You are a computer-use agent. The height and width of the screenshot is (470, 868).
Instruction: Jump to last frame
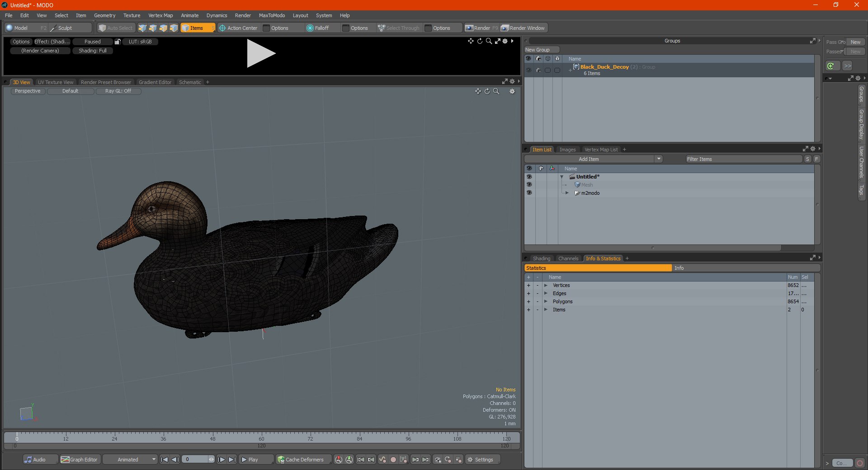[232, 460]
